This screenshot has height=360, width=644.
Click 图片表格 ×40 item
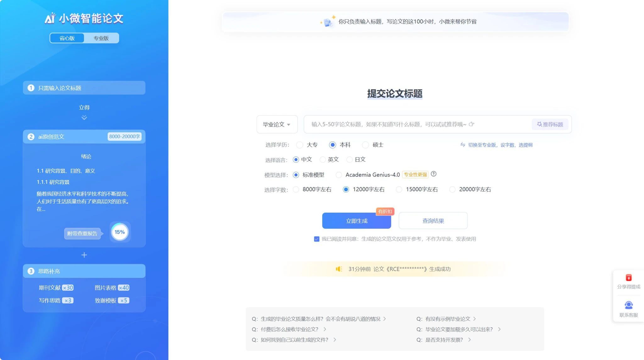[x=112, y=288]
